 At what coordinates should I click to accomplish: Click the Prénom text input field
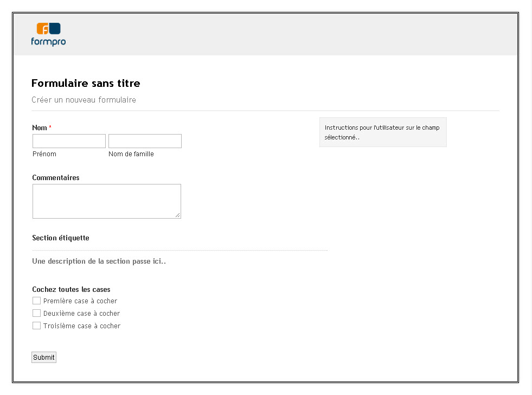69,141
